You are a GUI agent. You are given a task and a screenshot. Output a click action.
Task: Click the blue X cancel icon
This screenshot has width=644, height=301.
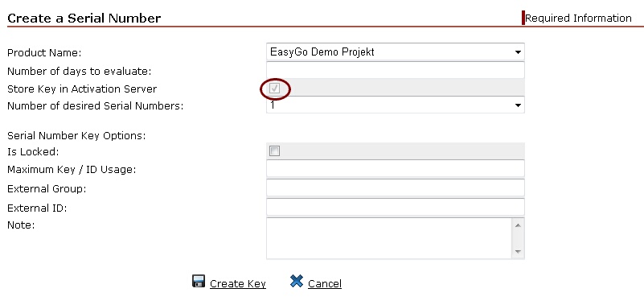[x=296, y=282]
